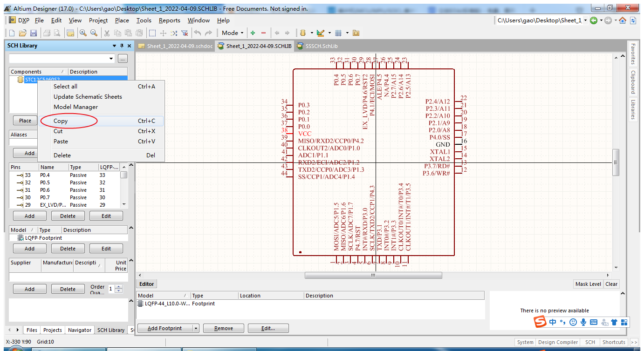644x351 pixels.
Task: Click the Remove button below model list
Action: click(x=223, y=328)
